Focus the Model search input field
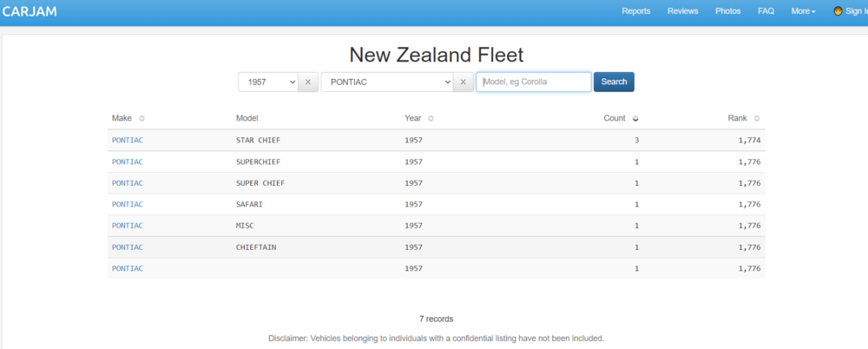This screenshot has height=349, width=868. [534, 82]
